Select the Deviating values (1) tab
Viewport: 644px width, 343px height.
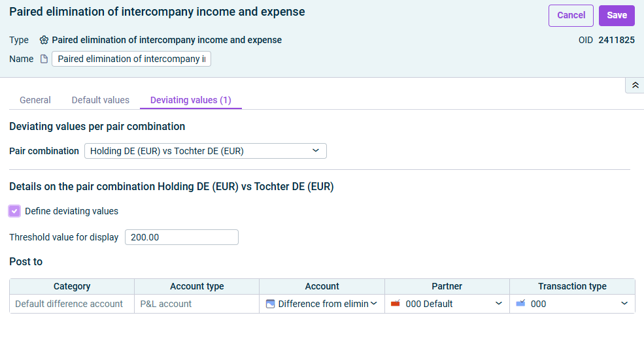(191, 100)
